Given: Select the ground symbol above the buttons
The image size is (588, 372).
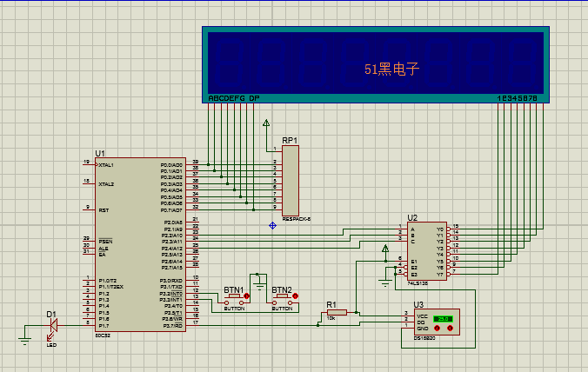Looking at the screenshot, I should pos(258,287).
